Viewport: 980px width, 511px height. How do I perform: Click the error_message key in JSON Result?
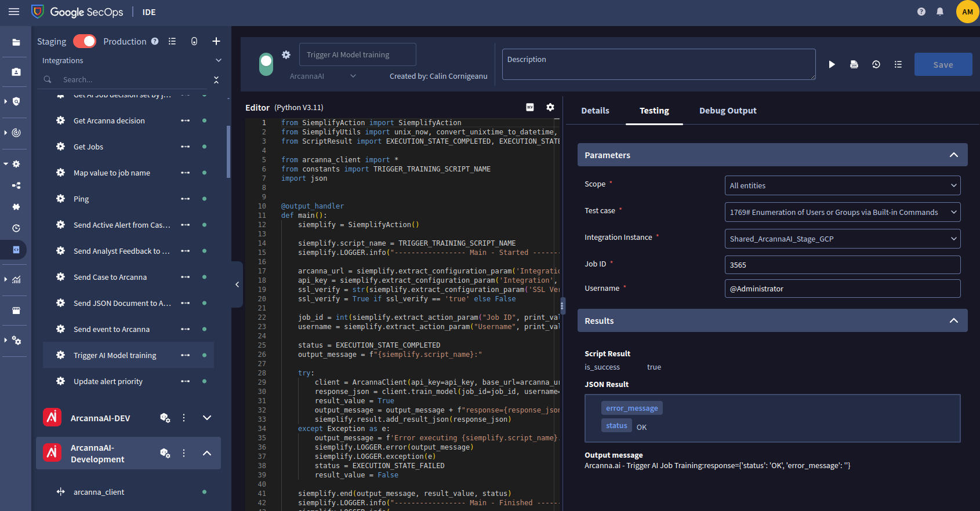point(632,408)
